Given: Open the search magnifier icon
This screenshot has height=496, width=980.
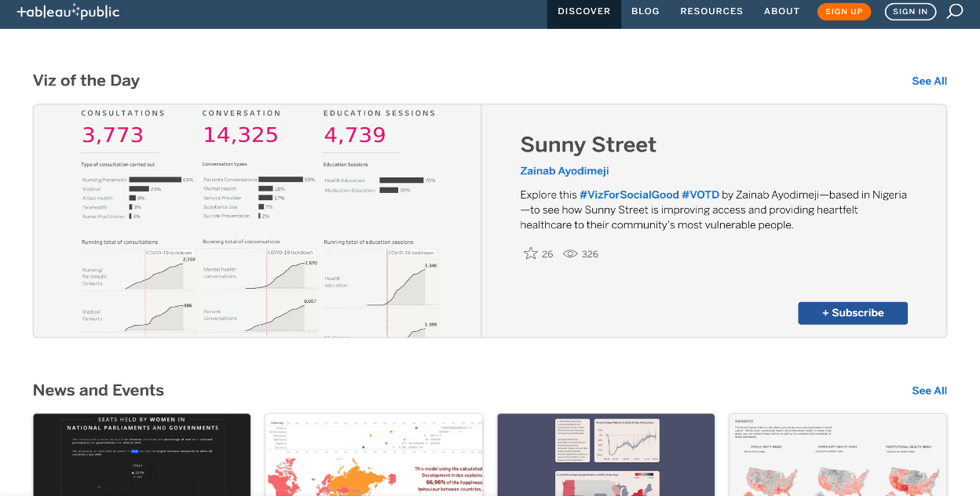Looking at the screenshot, I should click(x=955, y=11).
